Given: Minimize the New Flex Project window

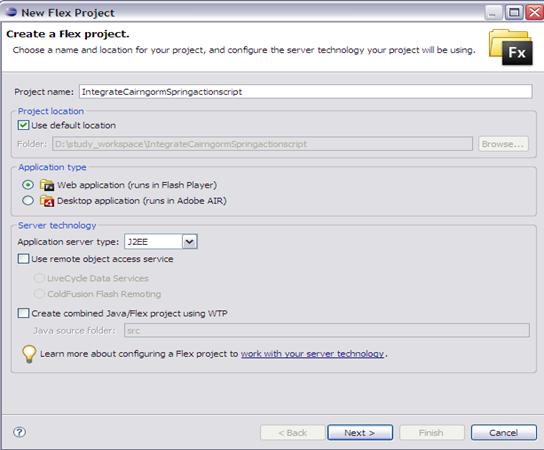Looking at the screenshot, I should [x=493, y=13].
